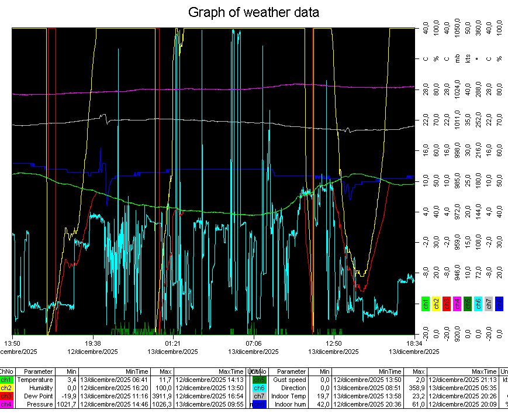508x420 pixels.
Task: Select the magenta ch4 legend box on chart
Action: click(458, 303)
